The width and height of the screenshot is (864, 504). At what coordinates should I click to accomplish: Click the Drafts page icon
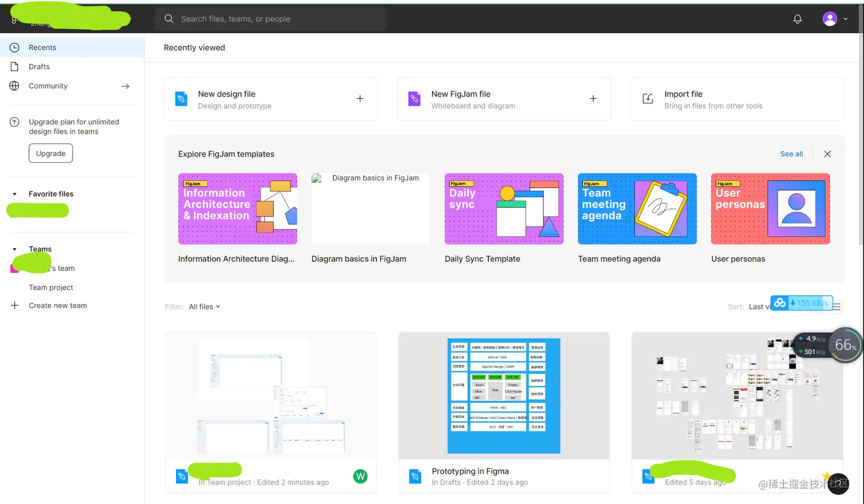coord(15,67)
